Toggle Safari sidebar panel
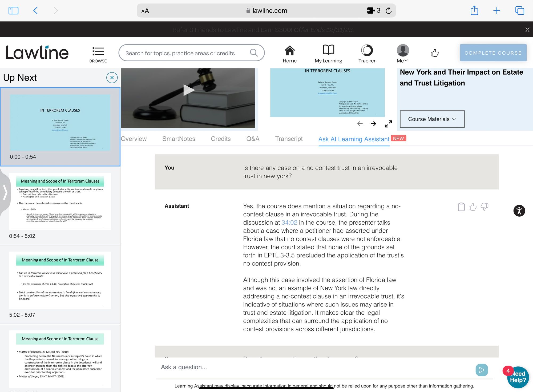 pos(13,11)
